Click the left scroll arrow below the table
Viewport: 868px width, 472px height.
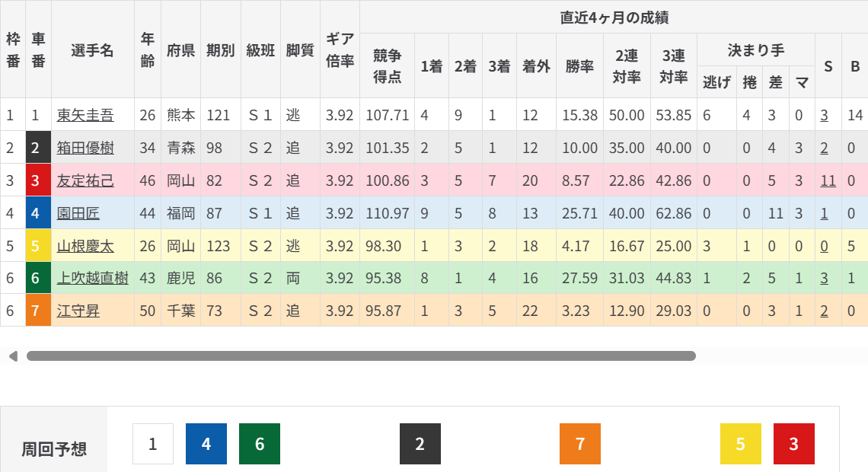coord(13,356)
